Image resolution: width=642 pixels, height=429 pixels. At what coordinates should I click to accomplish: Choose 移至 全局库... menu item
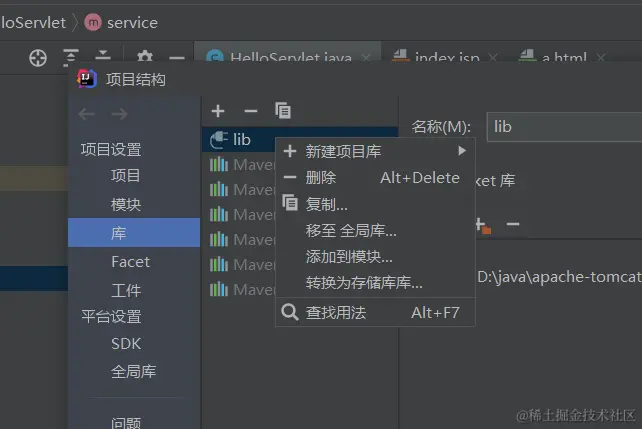point(375,230)
